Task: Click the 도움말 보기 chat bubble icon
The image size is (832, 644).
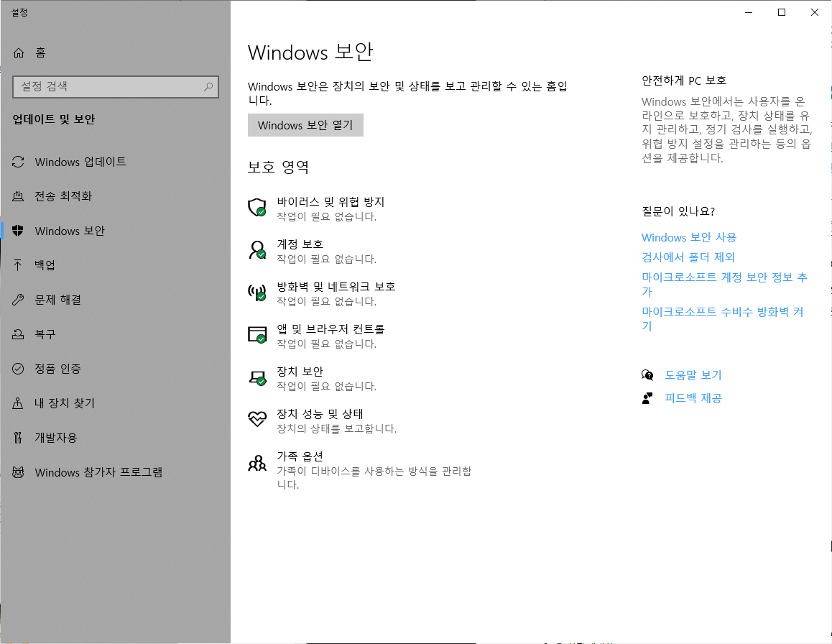Action: click(647, 374)
